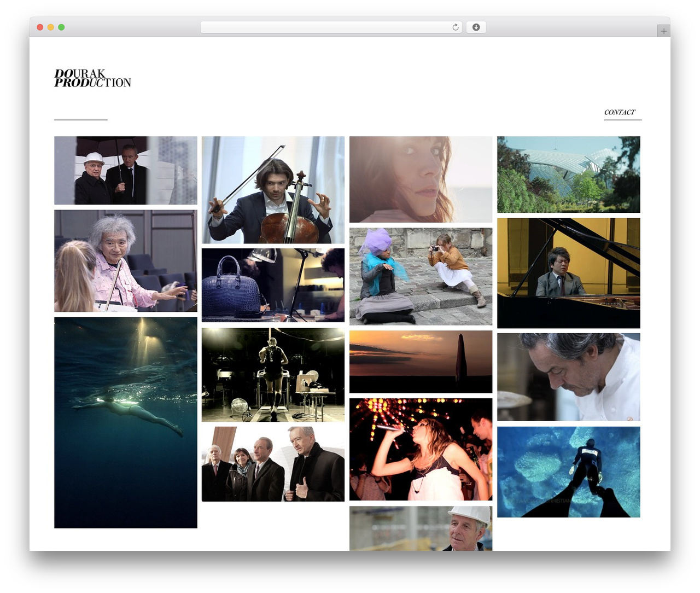
Task: Open the woman's face close-up thumbnail
Action: pyautogui.click(x=421, y=179)
